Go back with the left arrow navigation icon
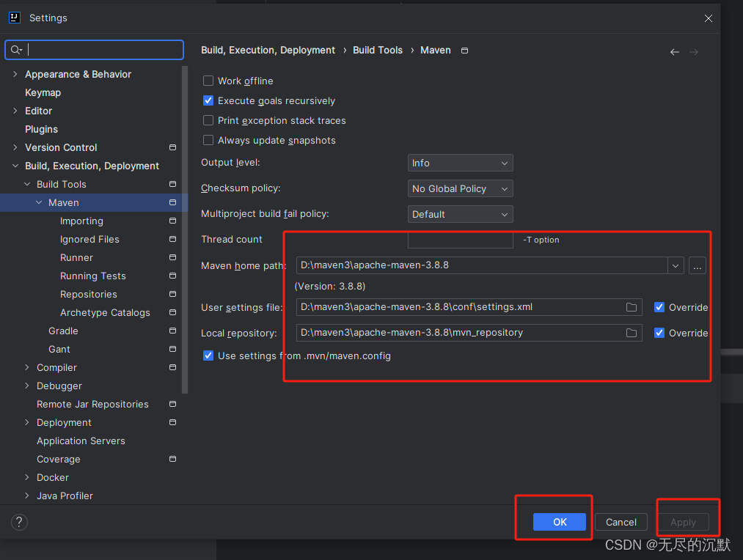 [x=675, y=52]
